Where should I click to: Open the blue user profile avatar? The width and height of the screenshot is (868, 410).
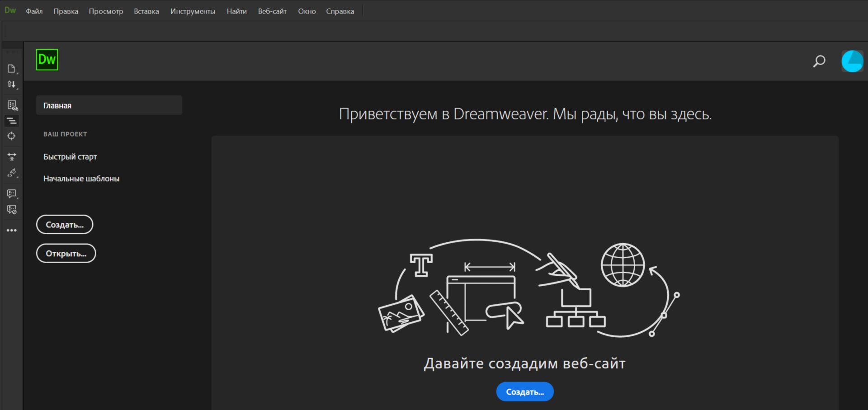(852, 61)
